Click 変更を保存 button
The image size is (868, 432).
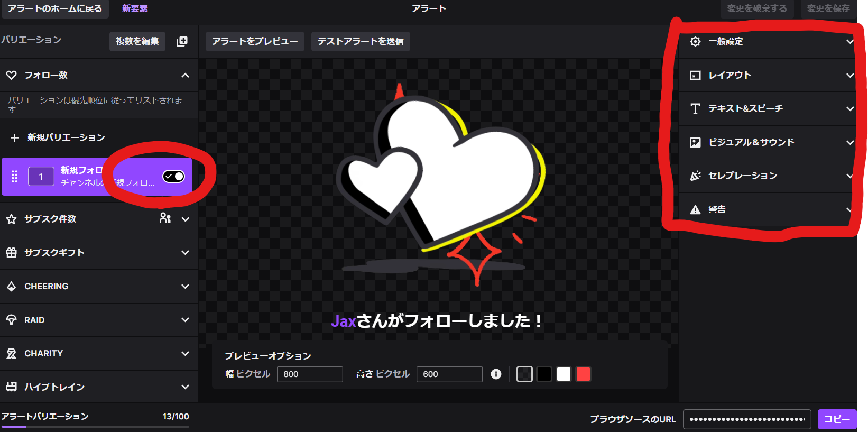828,8
